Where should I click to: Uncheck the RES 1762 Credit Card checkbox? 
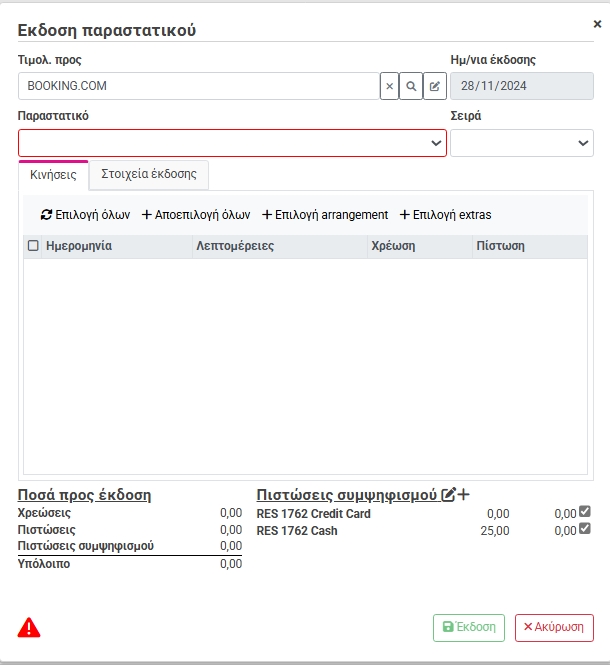coord(585,511)
